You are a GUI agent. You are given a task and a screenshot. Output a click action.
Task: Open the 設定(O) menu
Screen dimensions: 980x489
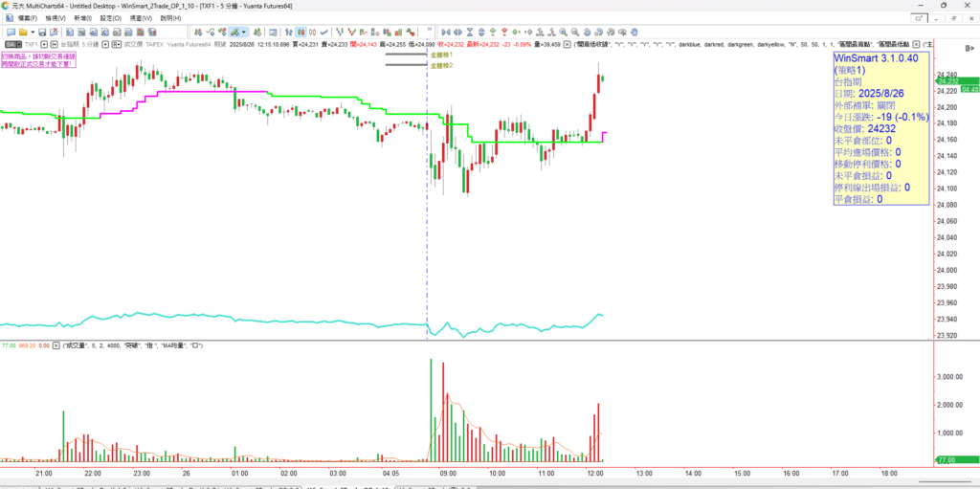[111, 18]
